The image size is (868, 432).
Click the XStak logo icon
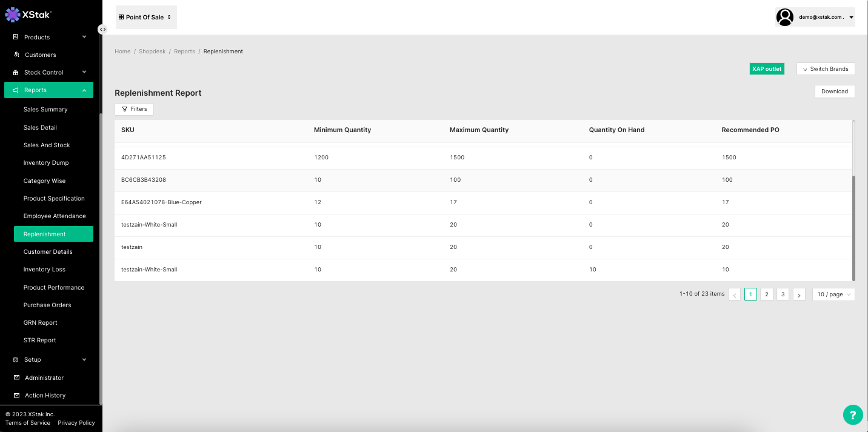(13, 15)
